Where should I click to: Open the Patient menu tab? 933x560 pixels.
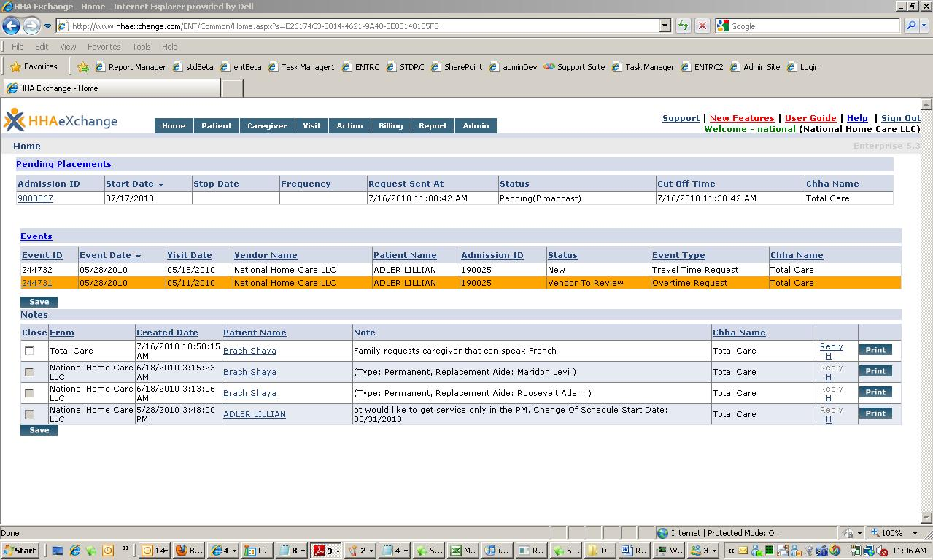[217, 126]
